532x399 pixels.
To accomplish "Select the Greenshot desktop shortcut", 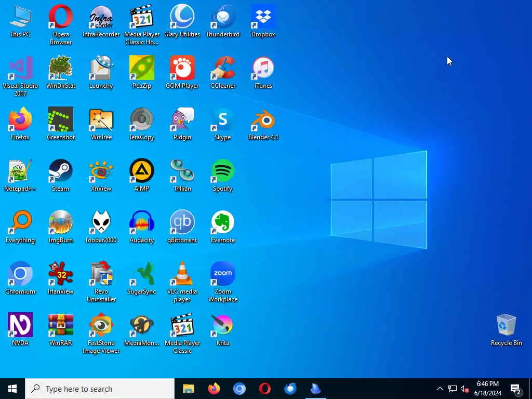I will tap(61, 124).
